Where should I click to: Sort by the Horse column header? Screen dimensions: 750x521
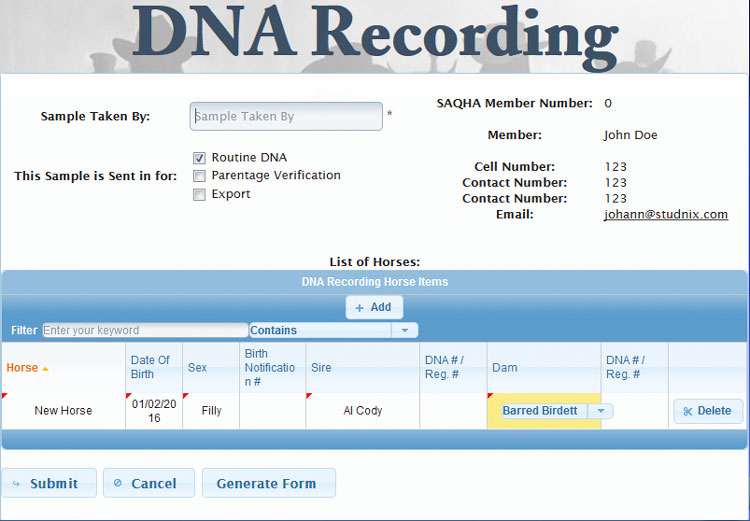63,367
